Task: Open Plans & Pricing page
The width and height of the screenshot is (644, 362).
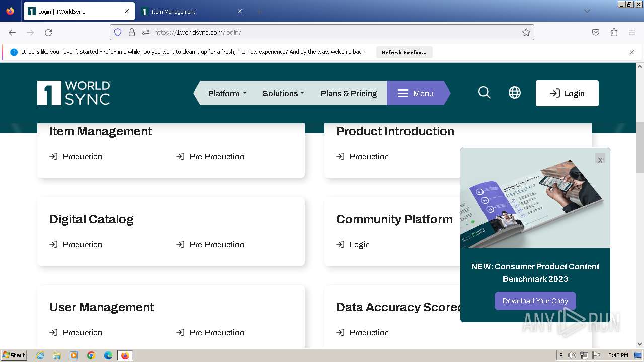Action: [x=349, y=93]
